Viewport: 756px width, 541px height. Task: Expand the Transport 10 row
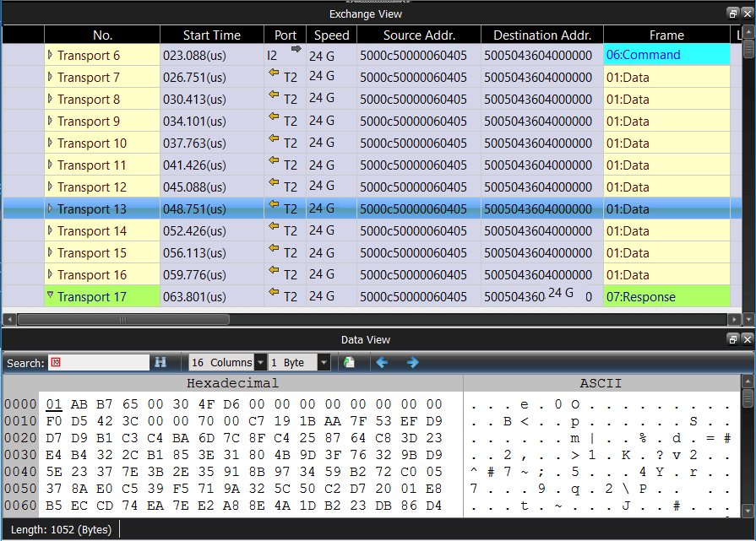[x=50, y=143]
